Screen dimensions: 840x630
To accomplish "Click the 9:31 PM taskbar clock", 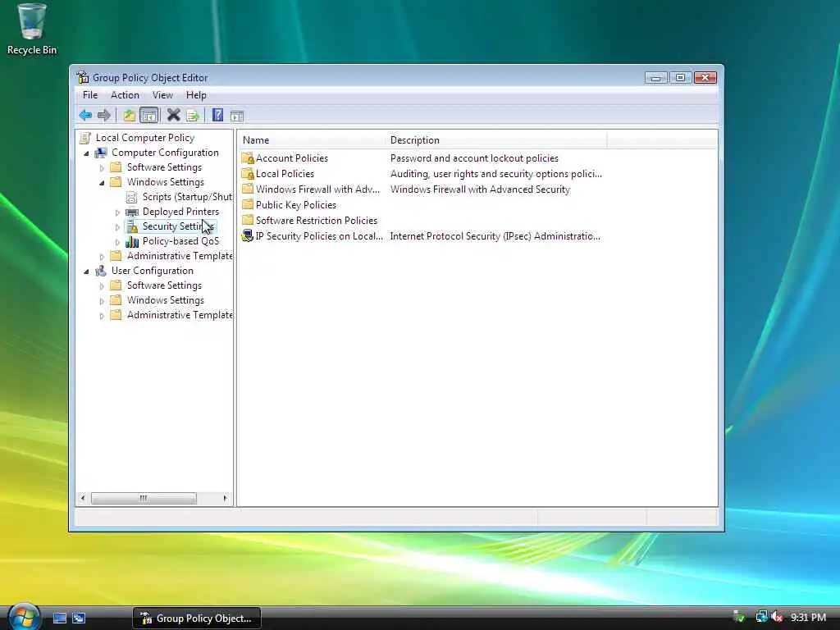I will [x=808, y=618].
